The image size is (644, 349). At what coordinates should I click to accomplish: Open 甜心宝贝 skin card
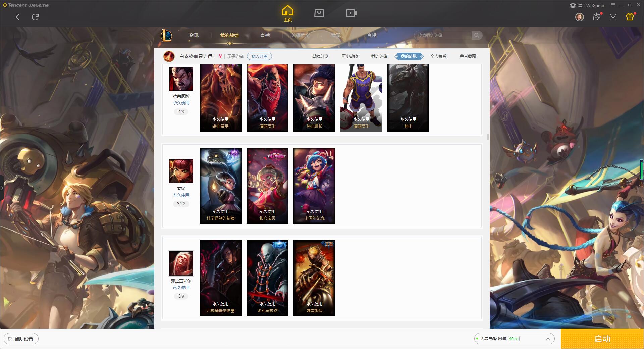pyautogui.click(x=267, y=186)
